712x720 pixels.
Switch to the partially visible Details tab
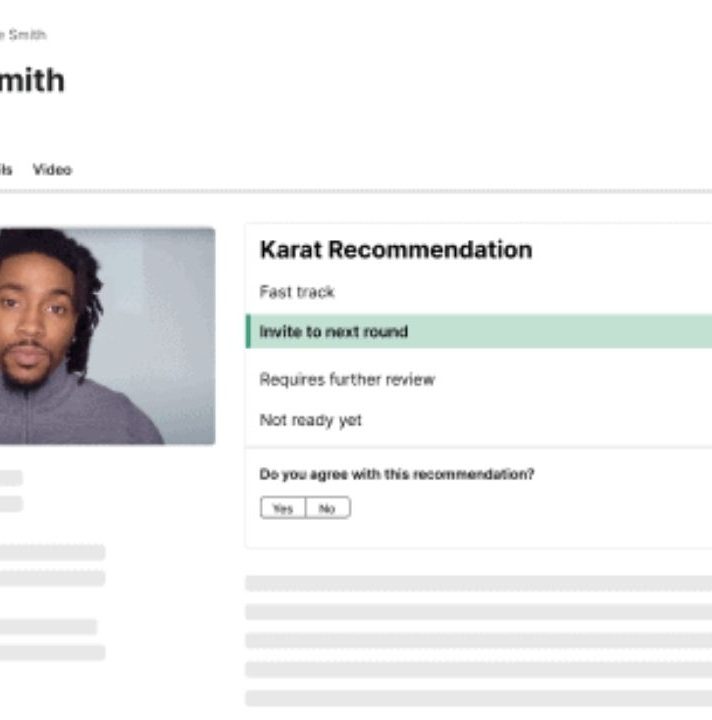[6, 169]
